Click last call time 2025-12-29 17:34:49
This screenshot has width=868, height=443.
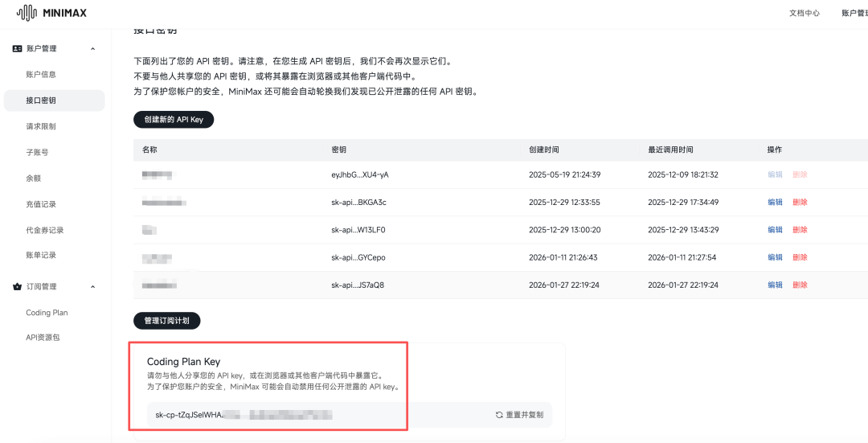(x=684, y=202)
